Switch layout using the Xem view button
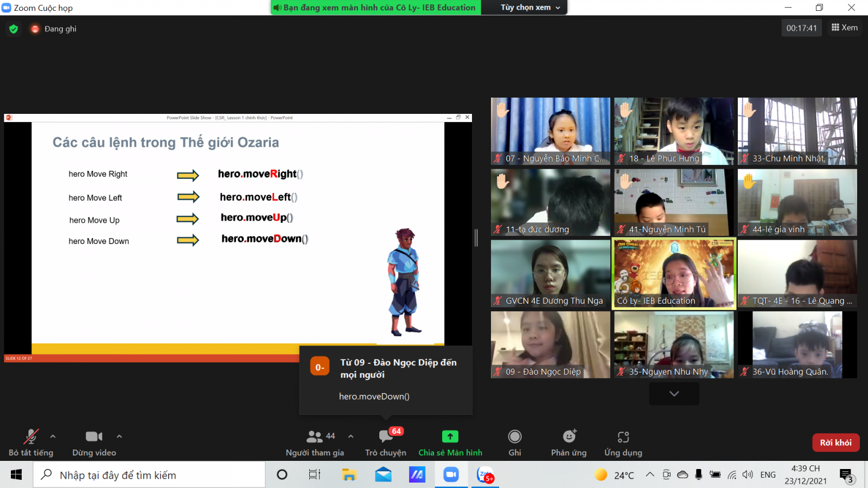Viewport: 868px width, 488px height. [845, 28]
